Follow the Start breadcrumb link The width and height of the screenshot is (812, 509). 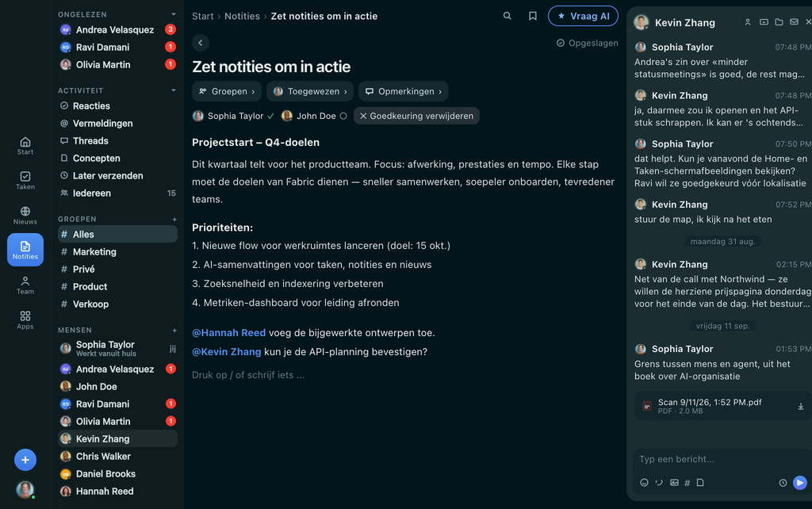(202, 16)
